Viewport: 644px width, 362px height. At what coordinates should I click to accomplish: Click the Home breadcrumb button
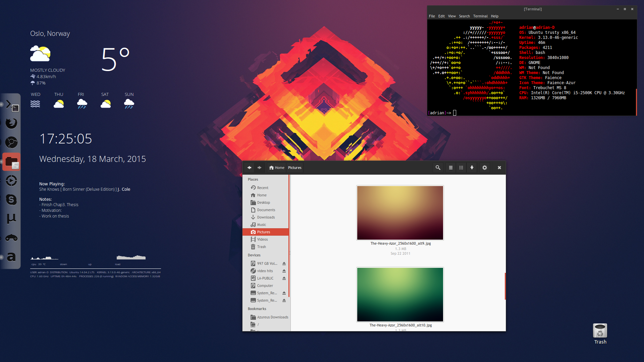(277, 168)
